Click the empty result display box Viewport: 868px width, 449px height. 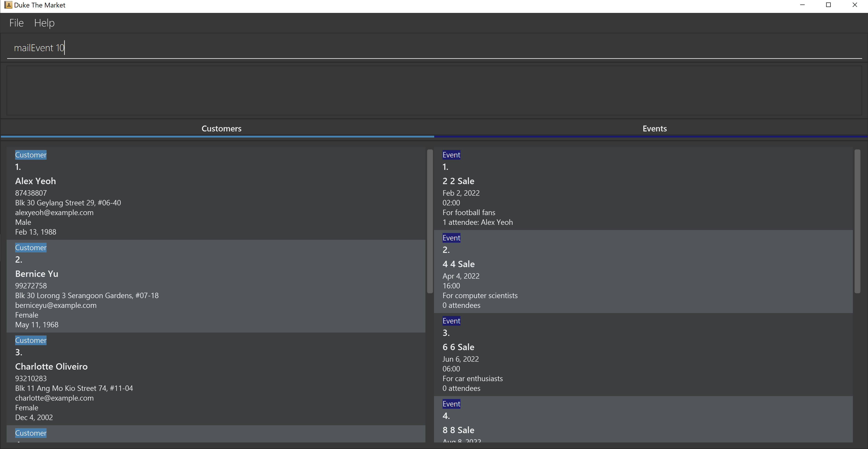point(434,90)
